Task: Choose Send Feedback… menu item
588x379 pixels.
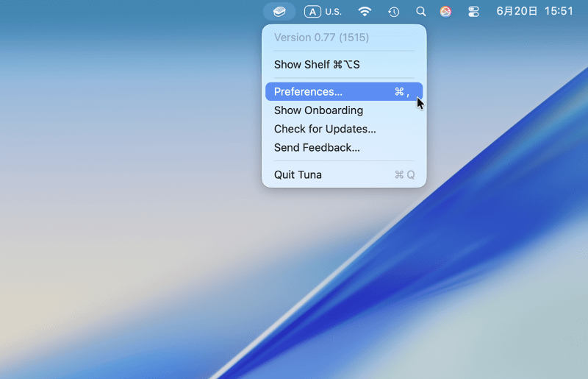Action: pyautogui.click(x=344, y=148)
